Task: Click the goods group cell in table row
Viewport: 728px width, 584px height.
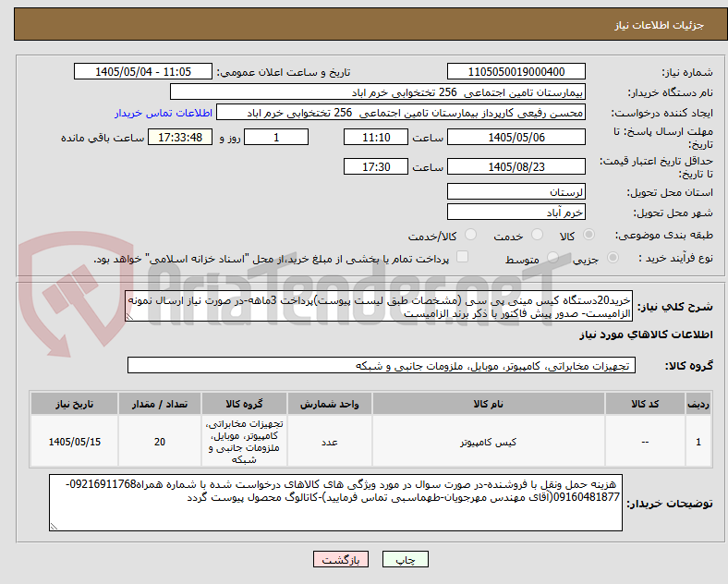Action: tap(244, 442)
